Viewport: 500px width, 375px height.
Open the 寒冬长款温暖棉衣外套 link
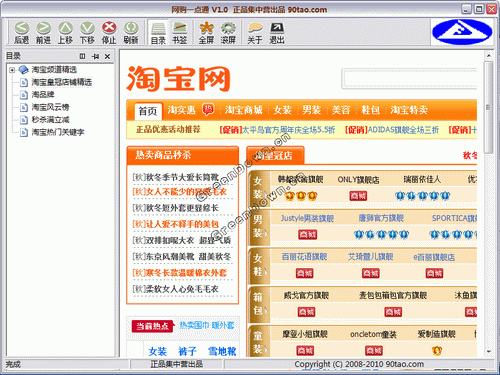click(x=179, y=273)
